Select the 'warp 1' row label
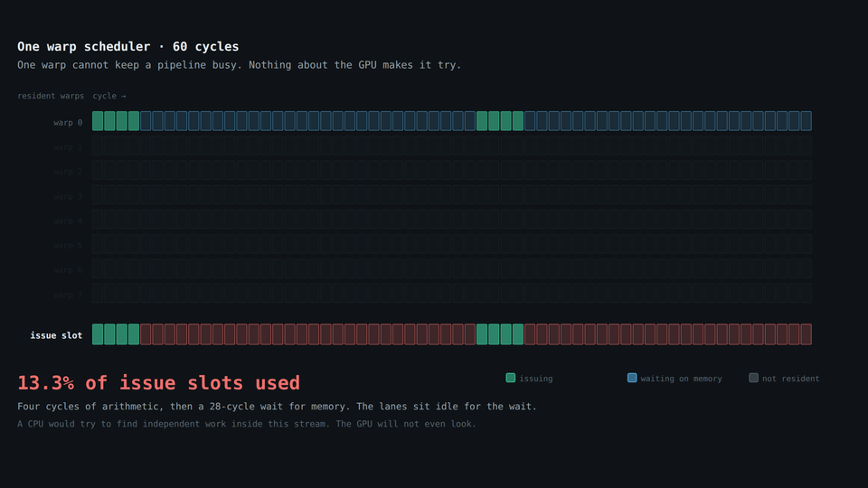The height and width of the screenshot is (488, 868). click(x=68, y=147)
